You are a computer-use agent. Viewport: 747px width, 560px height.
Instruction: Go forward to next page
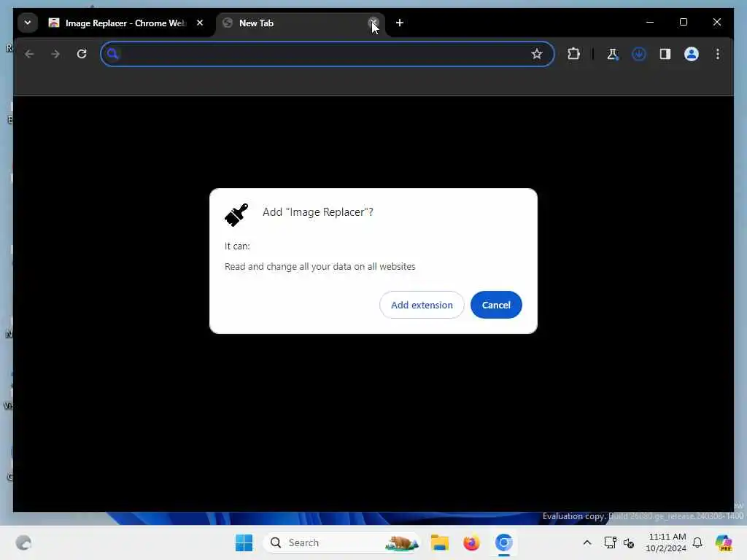pyautogui.click(x=55, y=54)
